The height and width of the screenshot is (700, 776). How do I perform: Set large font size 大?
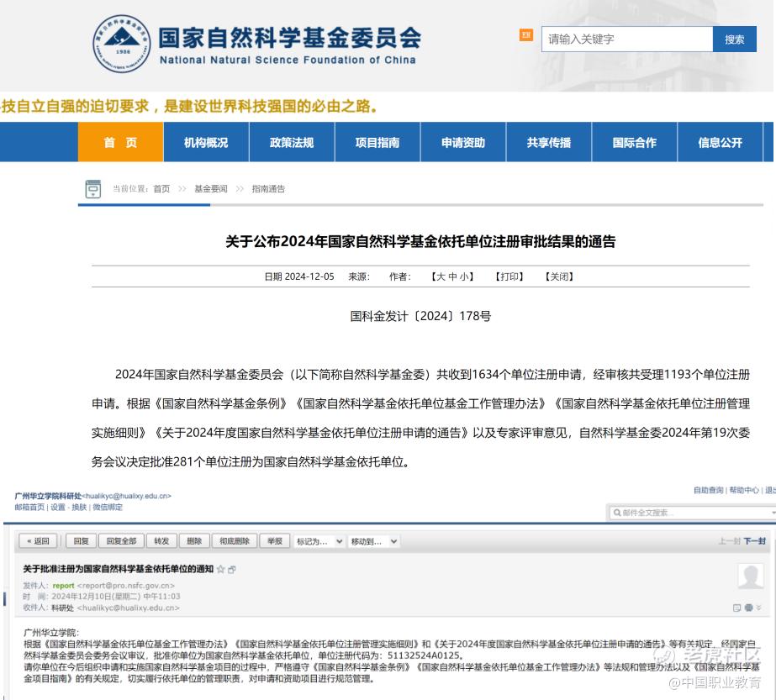click(441, 276)
